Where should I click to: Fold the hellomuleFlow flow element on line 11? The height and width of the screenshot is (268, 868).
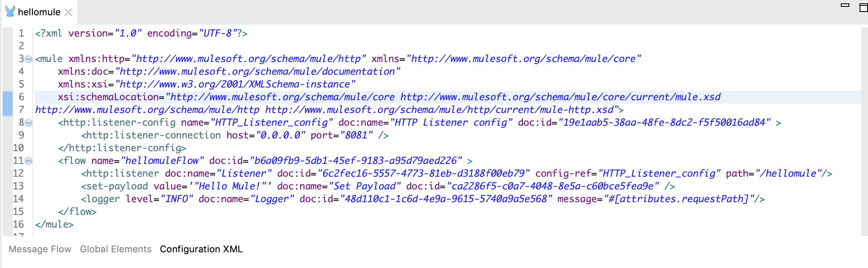(x=28, y=161)
